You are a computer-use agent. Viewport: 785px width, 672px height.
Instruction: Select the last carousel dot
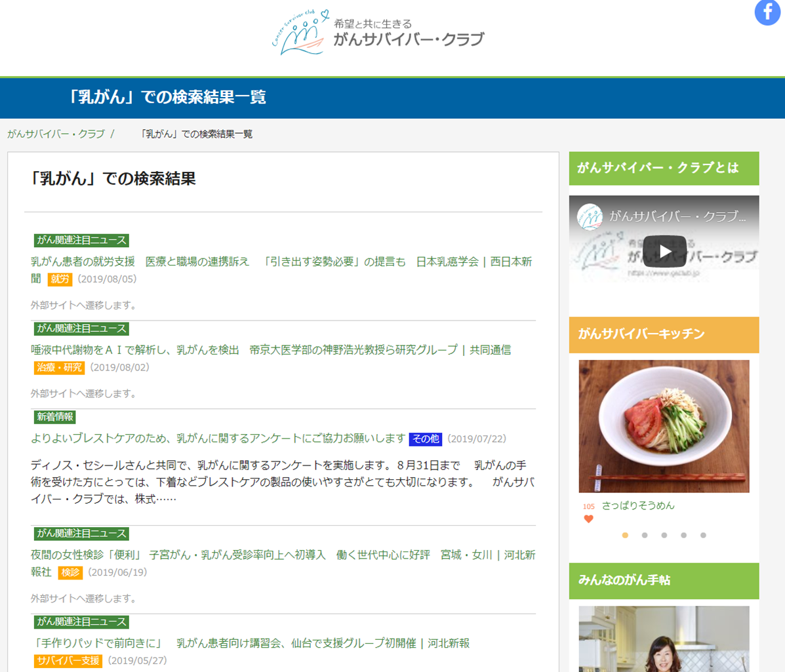703,535
